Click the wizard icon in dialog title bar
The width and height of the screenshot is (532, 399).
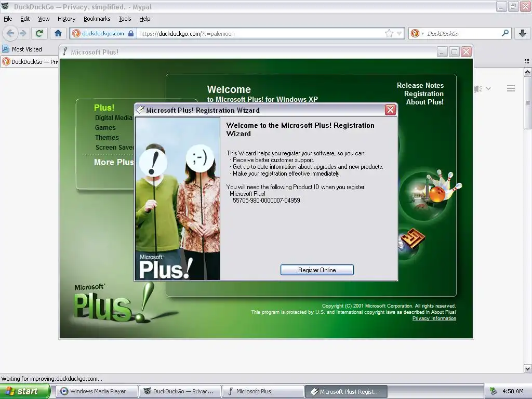pos(140,110)
